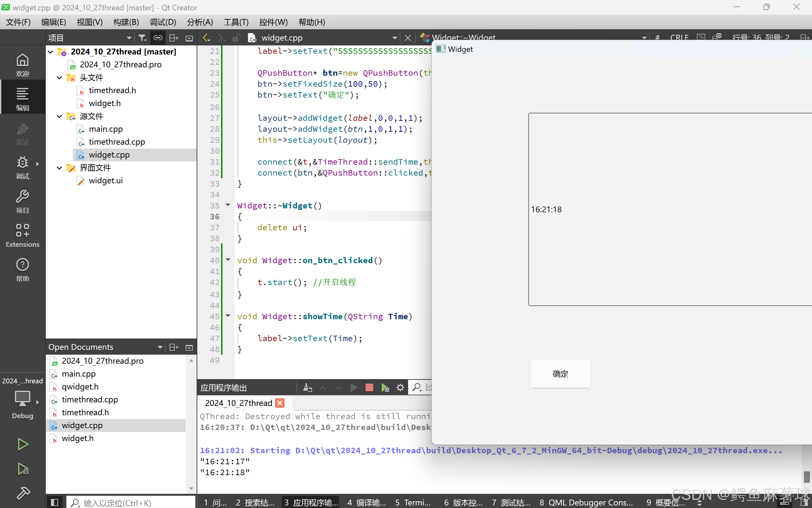The height and width of the screenshot is (508, 812).
Task: Select the 2024_10_27thread output tab
Action: click(239, 403)
